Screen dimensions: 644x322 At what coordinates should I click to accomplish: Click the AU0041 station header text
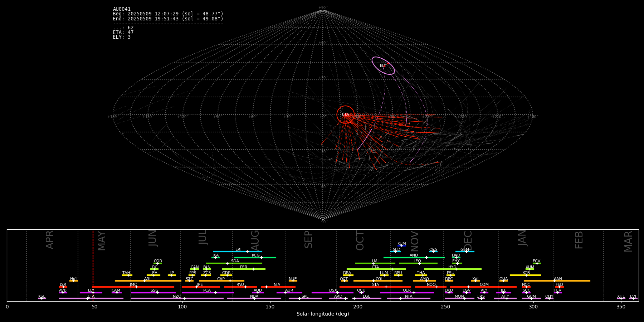click(x=122, y=9)
